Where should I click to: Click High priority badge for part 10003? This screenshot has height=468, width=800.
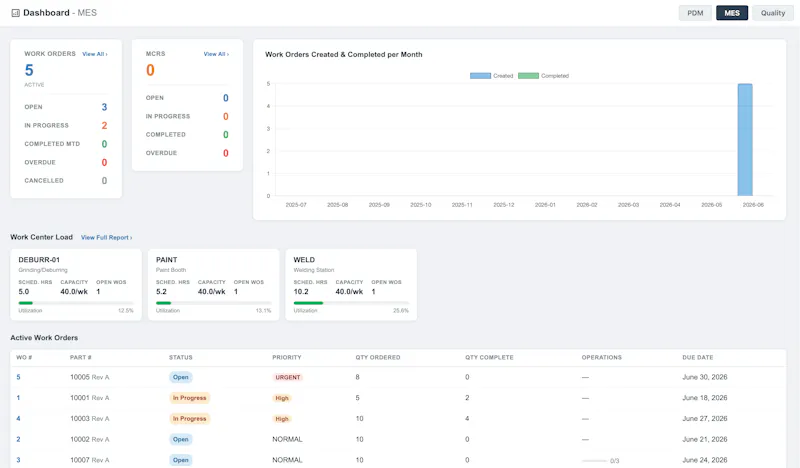click(282, 418)
